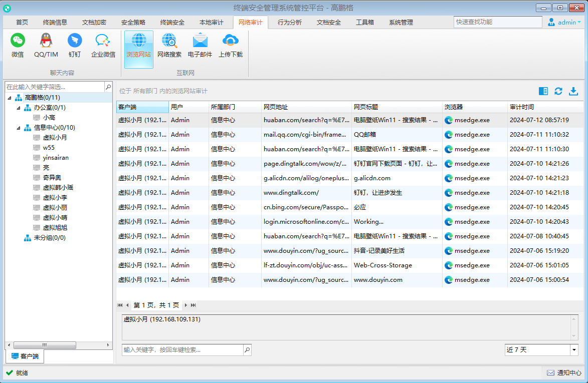The width and height of the screenshot is (588, 383).
Task: Switch to the 终端安全 tab
Action: click(x=172, y=23)
